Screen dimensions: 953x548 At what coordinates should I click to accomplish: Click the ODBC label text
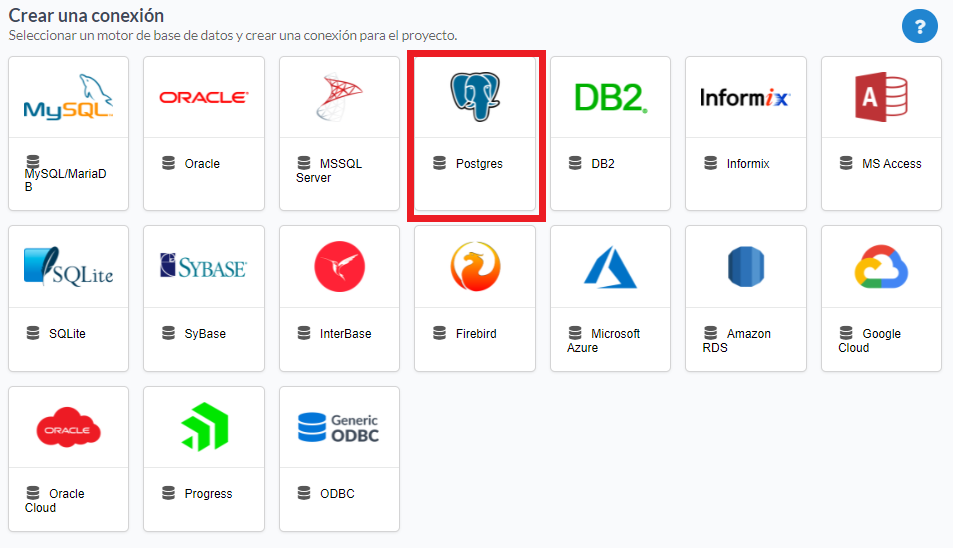(337, 494)
